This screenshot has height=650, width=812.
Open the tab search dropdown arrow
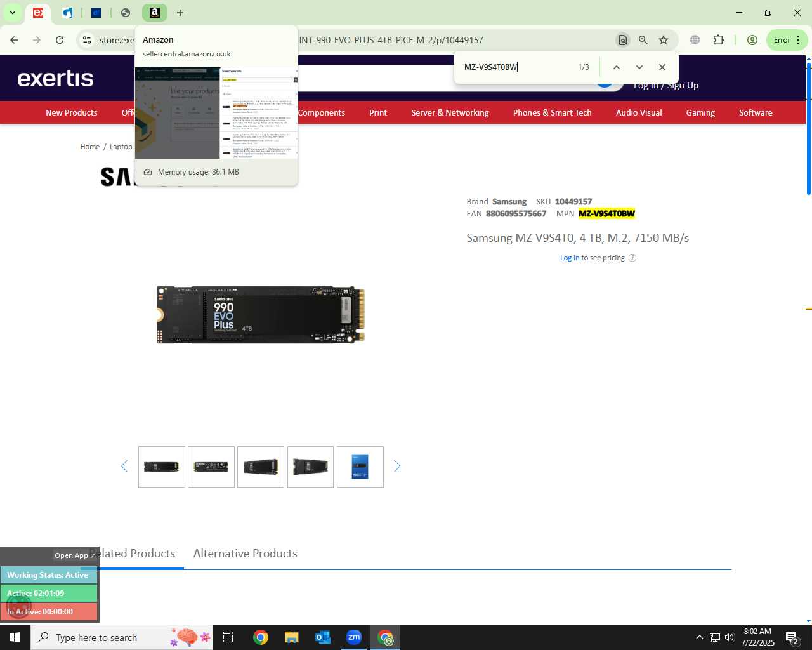12,13
